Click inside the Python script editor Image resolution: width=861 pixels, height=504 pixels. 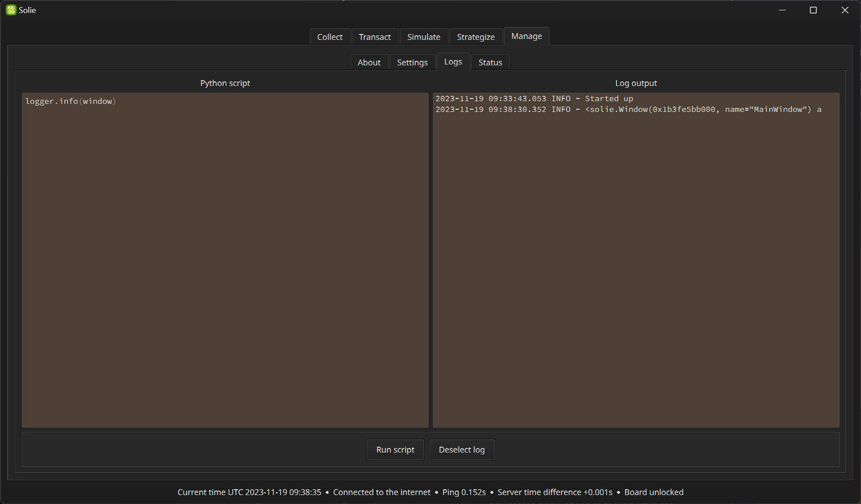tap(225, 260)
